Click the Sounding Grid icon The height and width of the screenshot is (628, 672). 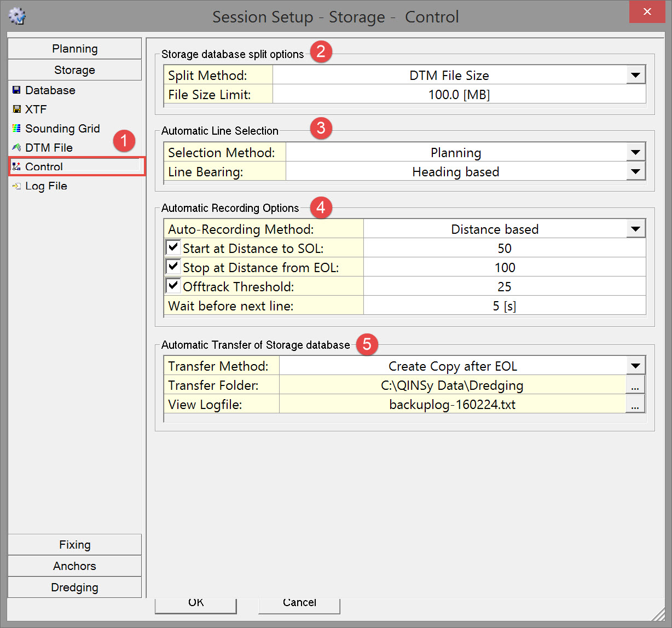(16, 129)
